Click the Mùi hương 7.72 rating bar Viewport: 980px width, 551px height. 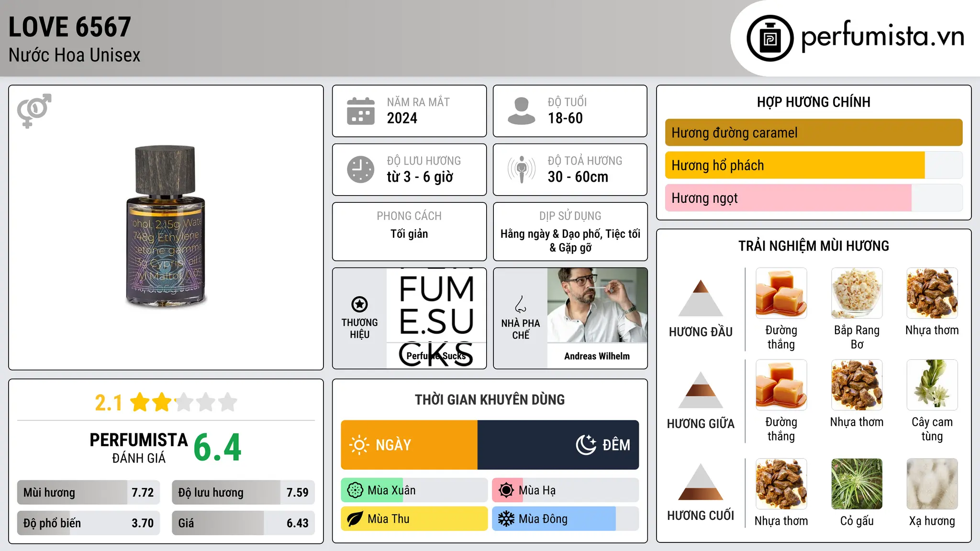click(89, 492)
